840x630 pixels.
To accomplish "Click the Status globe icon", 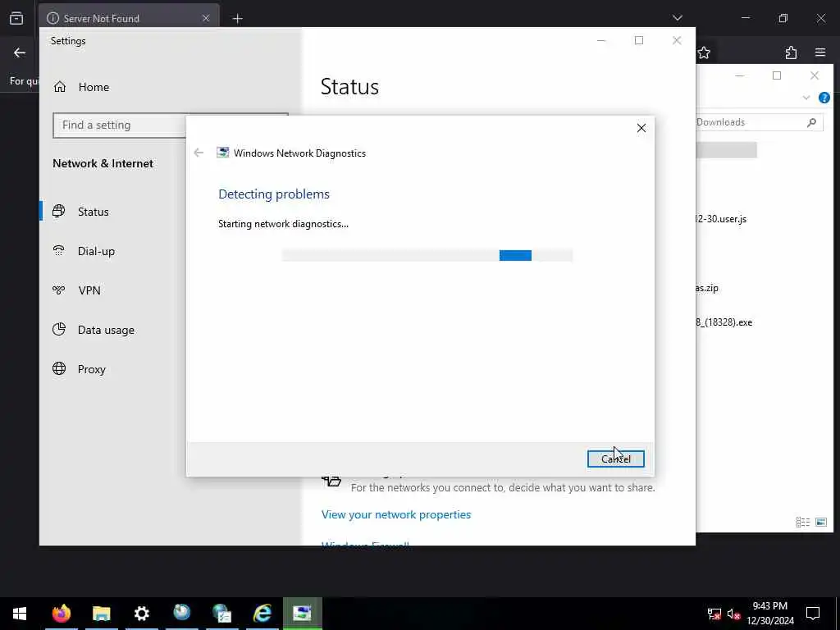I will (x=59, y=211).
